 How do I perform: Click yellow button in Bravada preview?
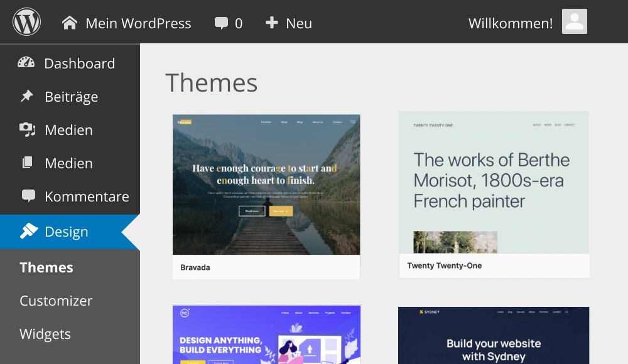(281, 211)
